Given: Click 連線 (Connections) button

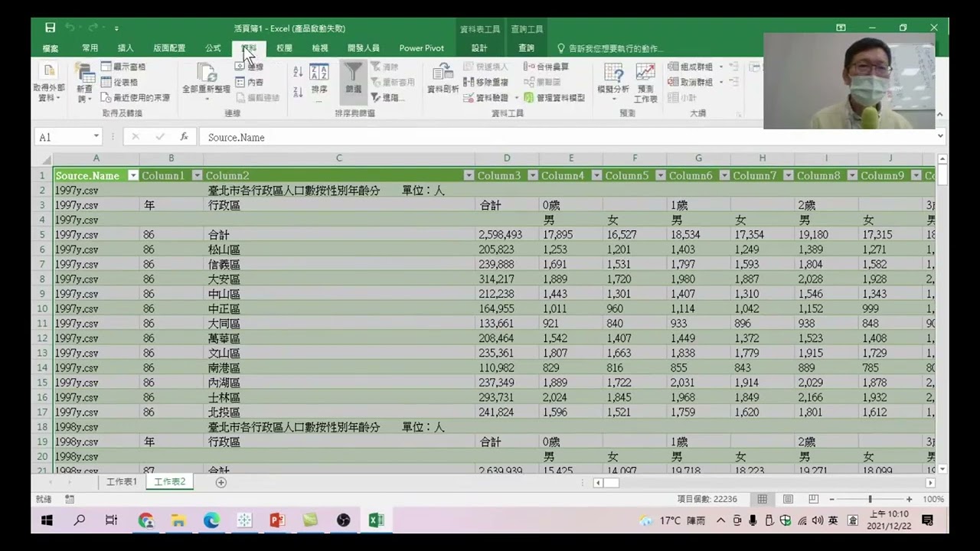Looking at the screenshot, I should click(x=250, y=67).
